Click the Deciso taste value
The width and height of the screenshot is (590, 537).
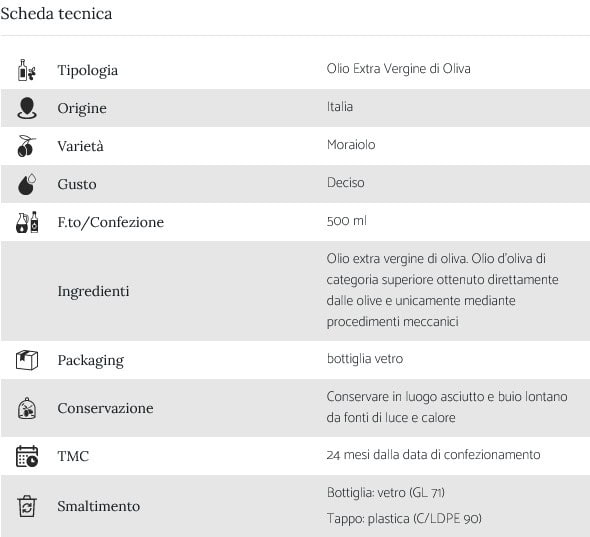coord(346,183)
